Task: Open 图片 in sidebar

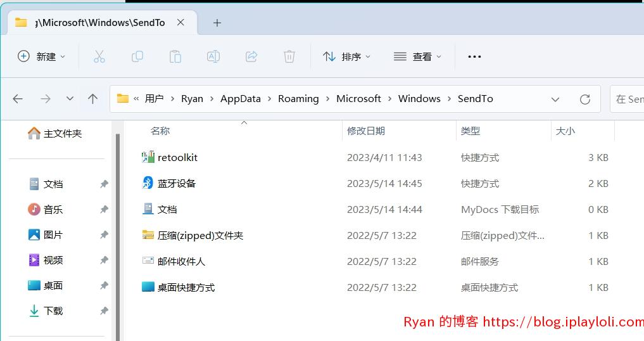Action: tap(46, 235)
